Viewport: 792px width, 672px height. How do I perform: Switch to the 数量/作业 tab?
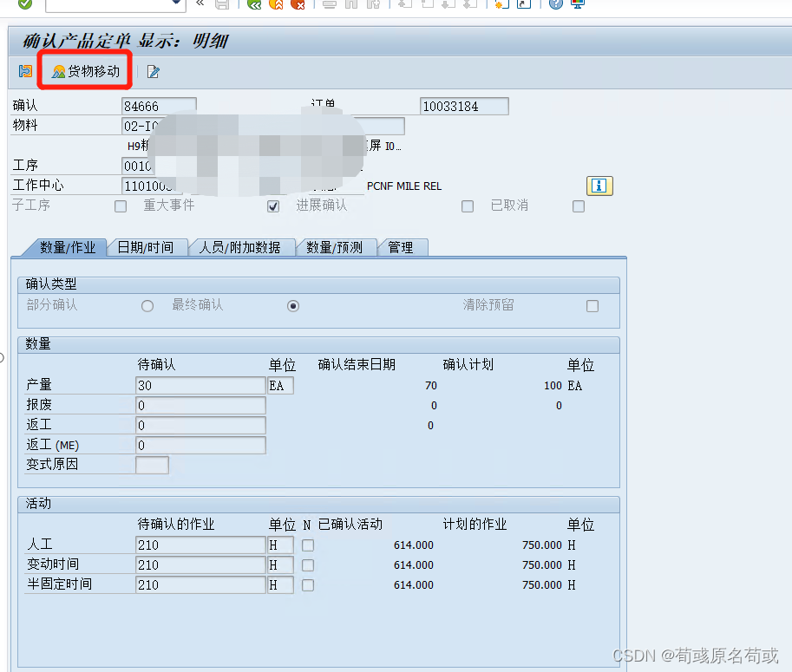(x=67, y=247)
